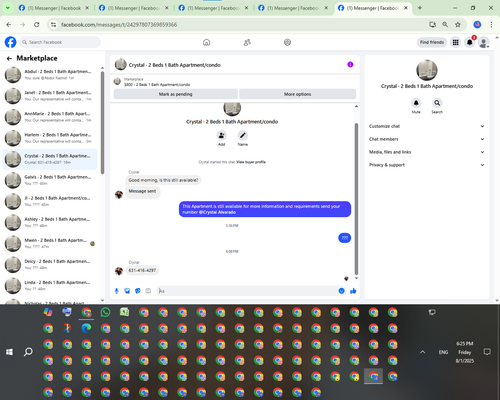Open the Janet apartment conversation
The width and height of the screenshot is (500, 400).
click(x=50, y=96)
